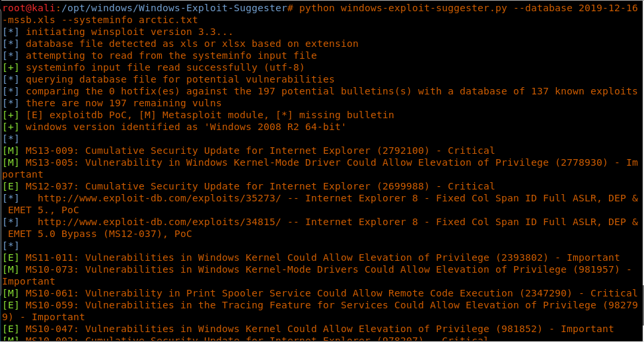Click the MS12-037 Cumulative Security Update entry
This screenshot has height=342, width=644.
point(260,186)
